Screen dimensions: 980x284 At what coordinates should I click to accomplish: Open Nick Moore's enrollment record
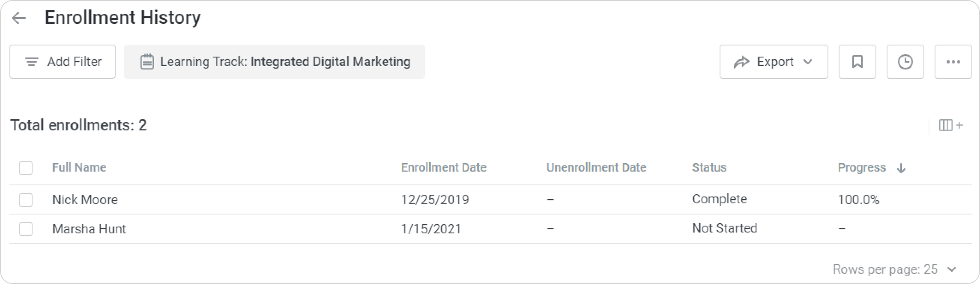(85, 199)
